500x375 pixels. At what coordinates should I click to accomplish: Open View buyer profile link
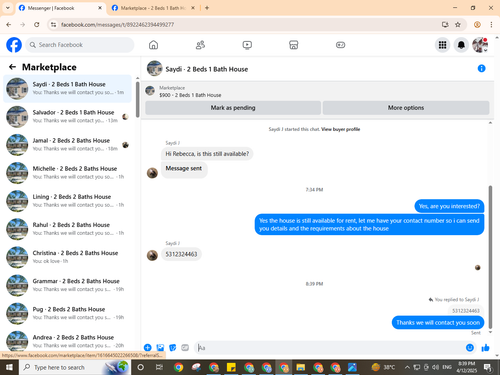pyautogui.click(x=340, y=129)
